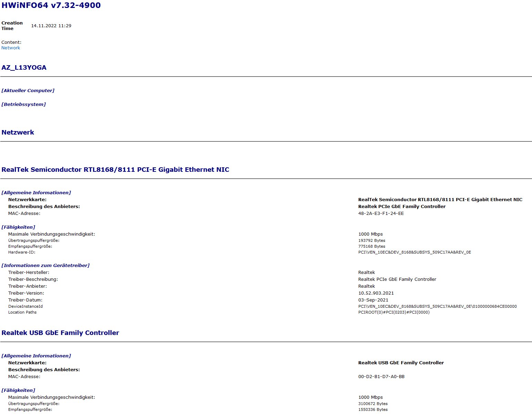Image resolution: width=532 pixels, height=415 pixels.
Task: Select Hardware-ID value PCI\VEN_10EC&DEV_8168
Action: (415, 253)
